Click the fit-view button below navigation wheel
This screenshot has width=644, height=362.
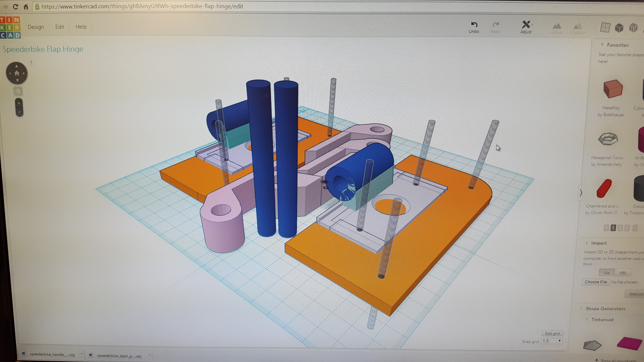[18, 91]
